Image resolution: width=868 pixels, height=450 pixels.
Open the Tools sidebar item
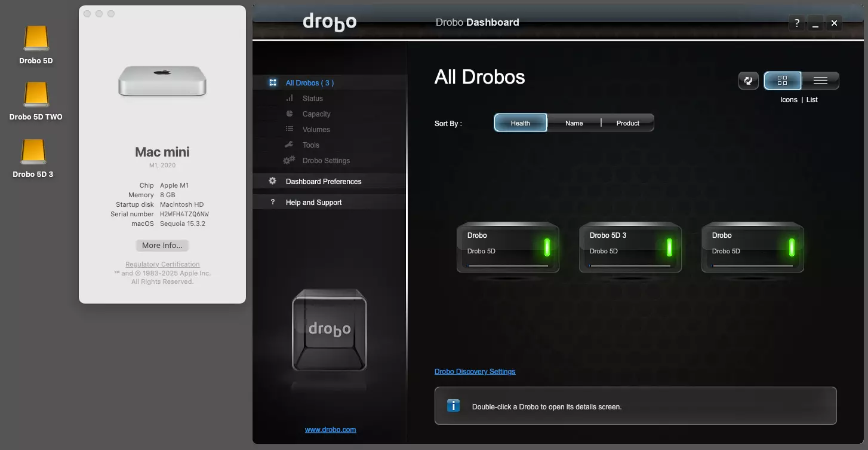[x=310, y=145]
